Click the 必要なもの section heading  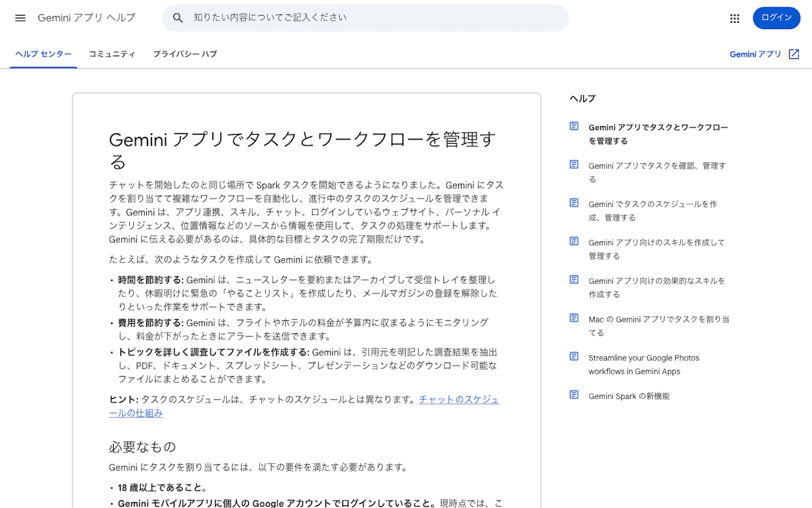point(143,447)
